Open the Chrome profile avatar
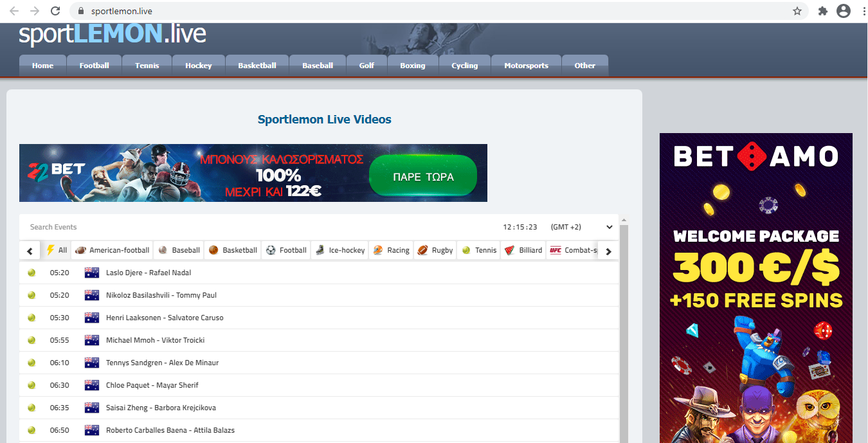The width and height of the screenshot is (868, 443). pyautogui.click(x=843, y=11)
